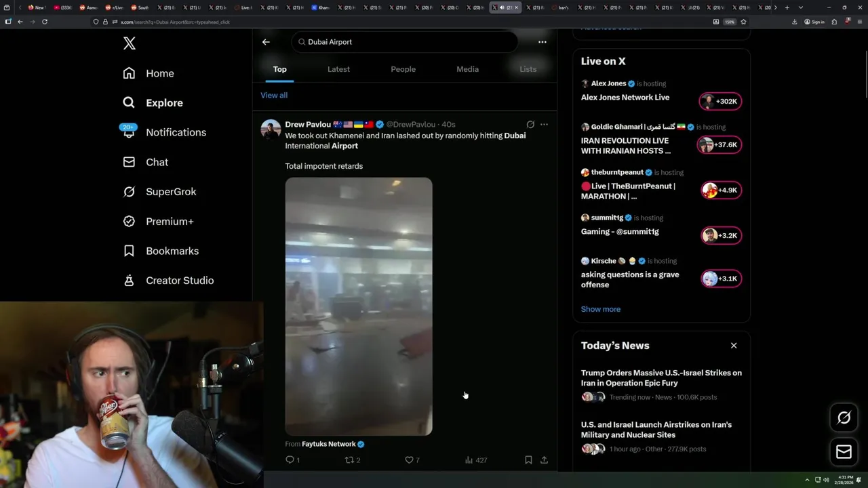868x488 pixels.
Task: Click the +3.2K listeners pill
Action: click(721, 236)
